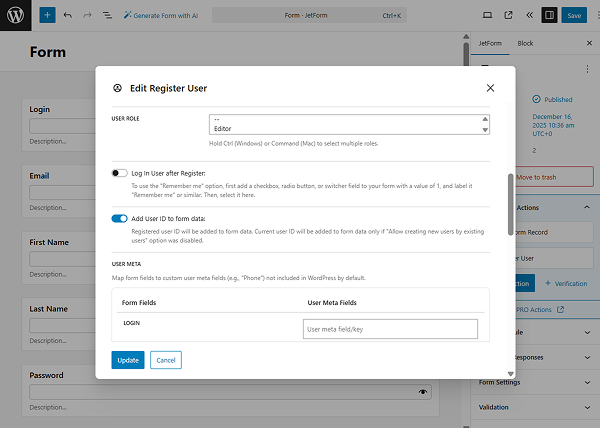Click the Form title heading
The height and width of the screenshot is (428, 600).
click(48, 52)
